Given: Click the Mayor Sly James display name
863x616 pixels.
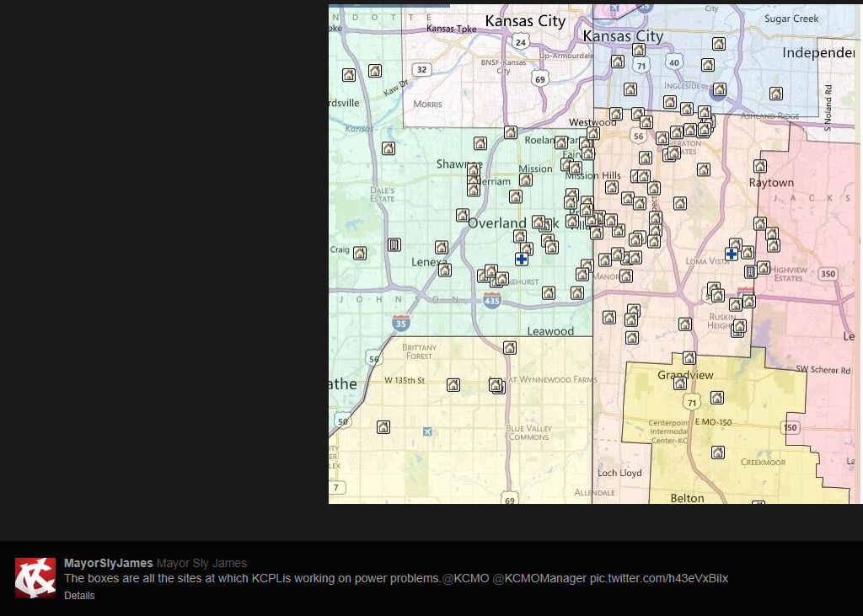Looking at the screenshot, I should click(x=201, y=563).
